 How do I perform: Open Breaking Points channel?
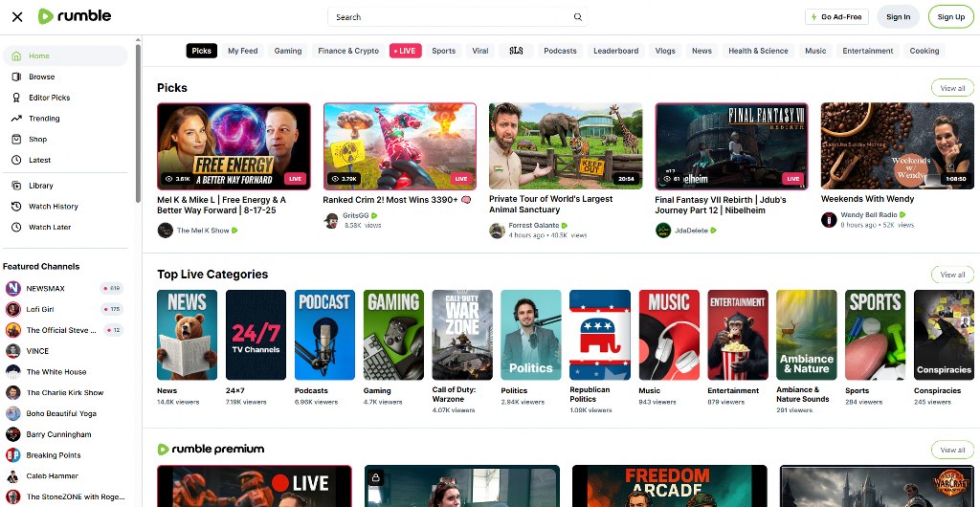[x=64, y=455]
